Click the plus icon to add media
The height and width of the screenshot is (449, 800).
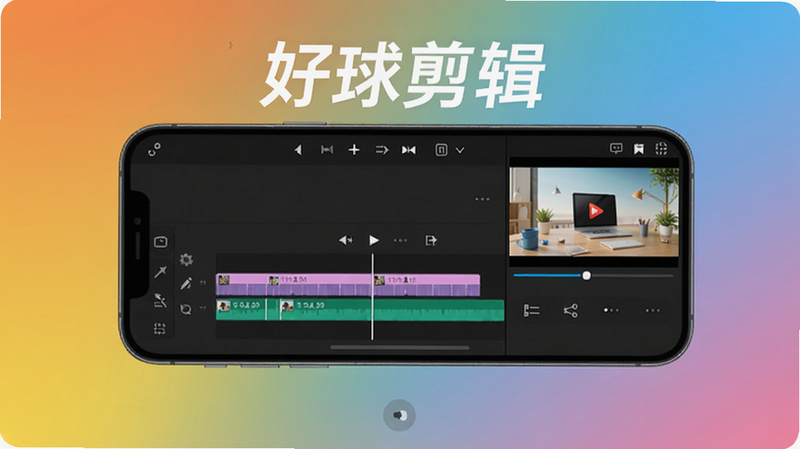click(x=354, y=149)
